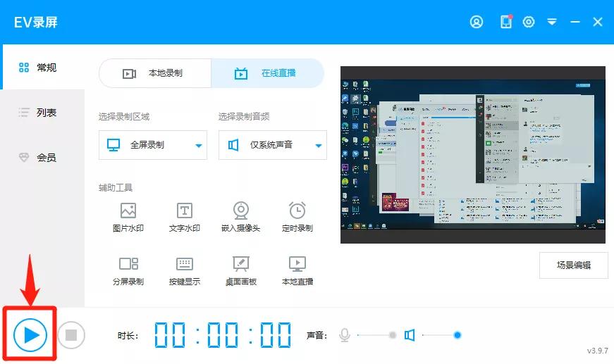The width and height of the screenshot is (614, 364).
Task: Adjust the system sound volume slider
Action: pyautogui.click(x=442, y=335)
